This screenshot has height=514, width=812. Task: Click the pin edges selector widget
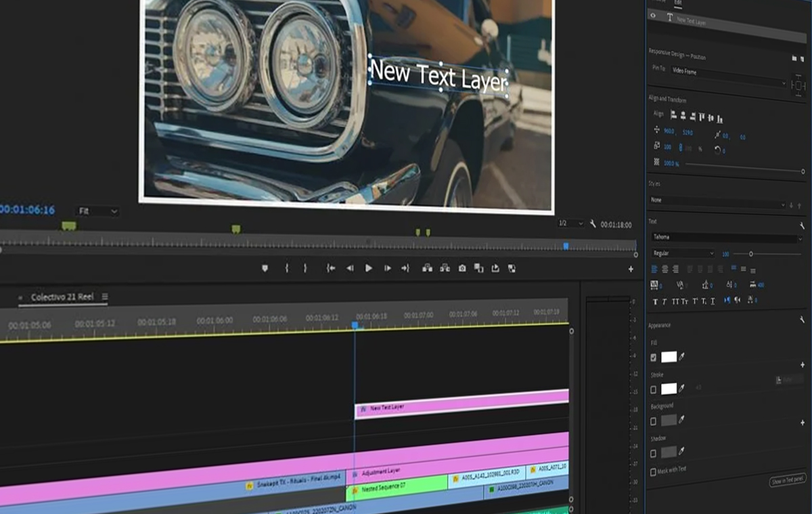[798, 85]
